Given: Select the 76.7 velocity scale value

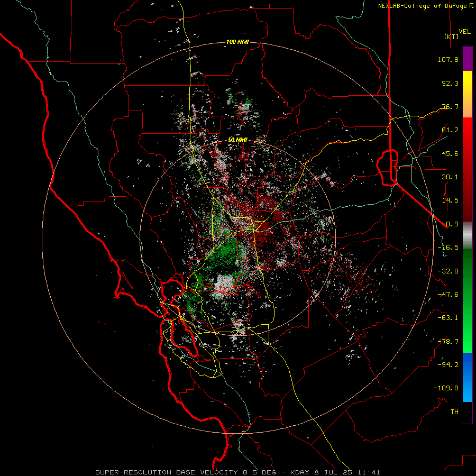Looking at the screenshot, I should [450, 106].
